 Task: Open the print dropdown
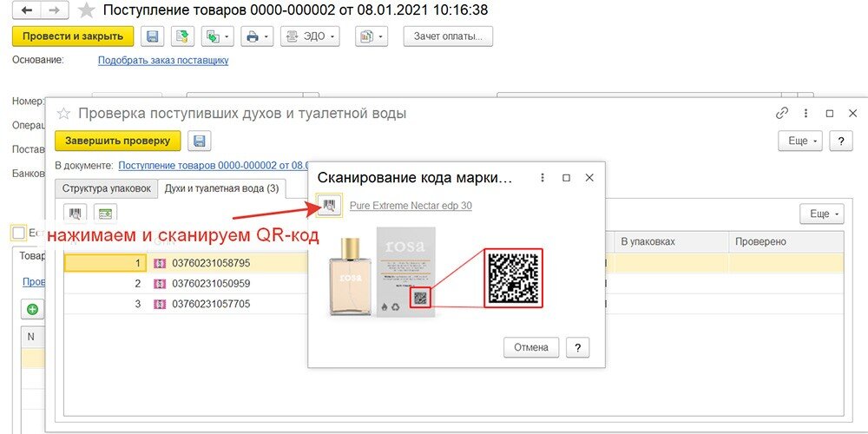257,36
